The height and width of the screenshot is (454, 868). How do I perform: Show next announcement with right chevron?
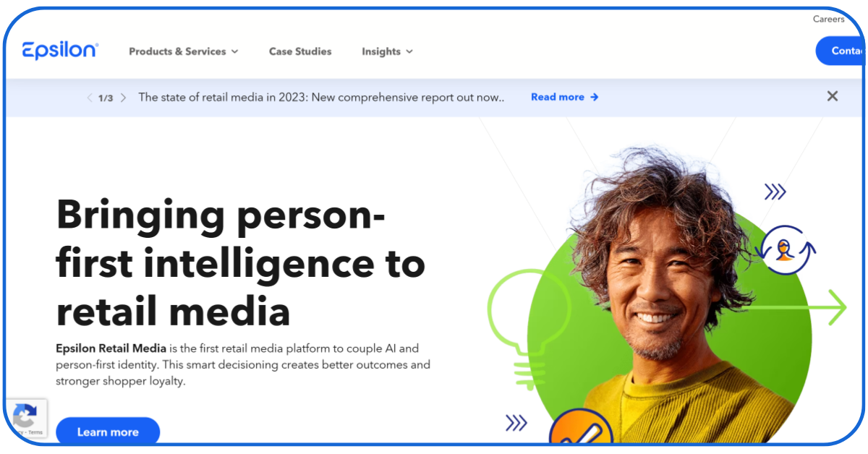124,98
